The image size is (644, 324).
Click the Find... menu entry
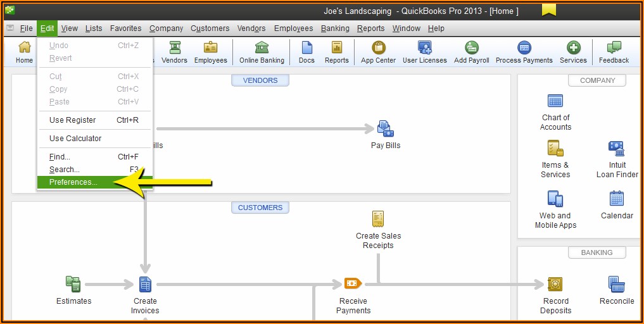pos(60,157)
